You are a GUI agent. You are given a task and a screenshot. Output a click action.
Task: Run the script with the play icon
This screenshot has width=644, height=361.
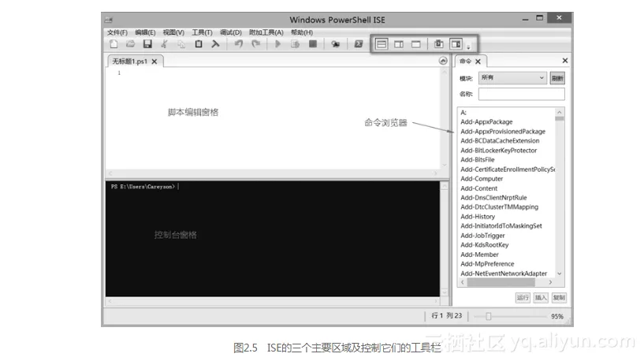(x=277, y=44)
